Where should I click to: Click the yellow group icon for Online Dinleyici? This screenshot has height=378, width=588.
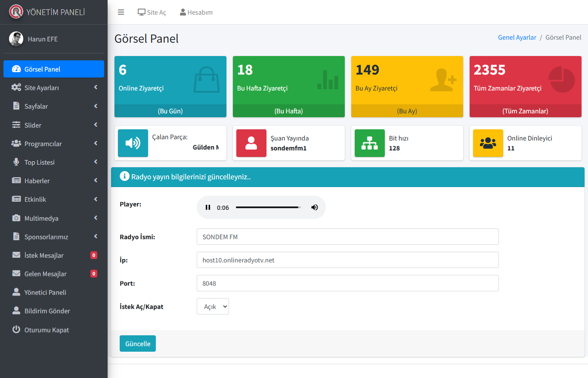click(488, 143)
